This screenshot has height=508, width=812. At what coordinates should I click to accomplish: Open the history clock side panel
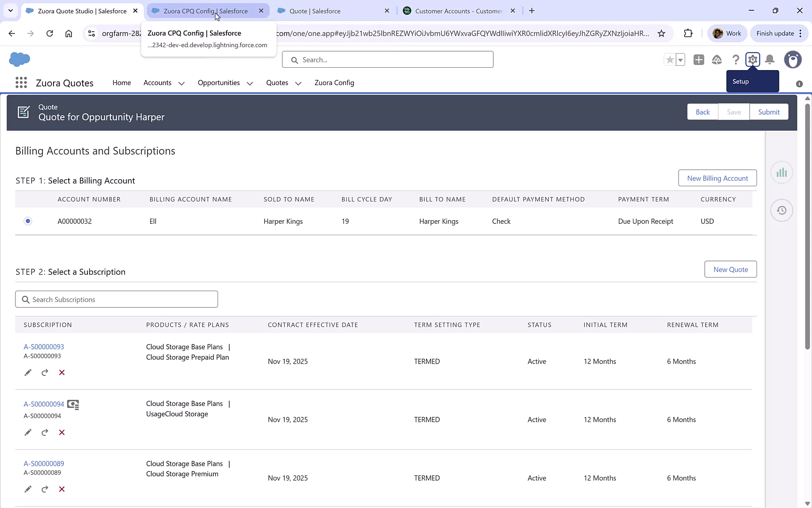coord(781,210)
